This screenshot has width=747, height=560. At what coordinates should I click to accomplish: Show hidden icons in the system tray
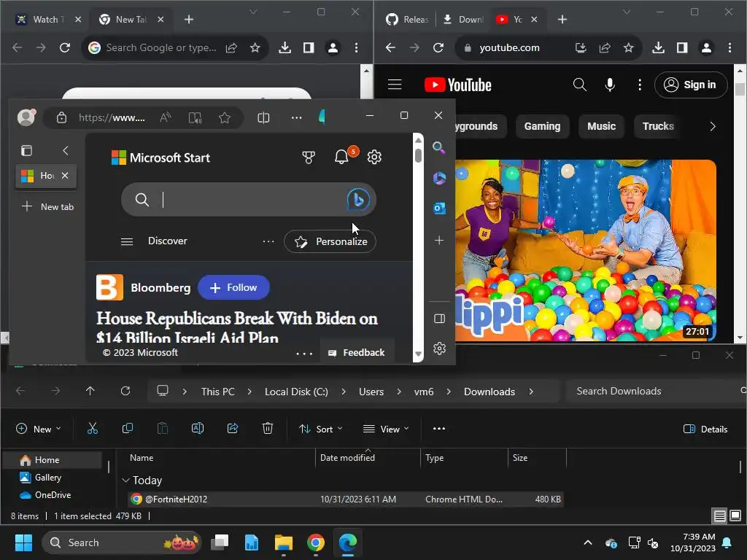click(x=588, y=542)
